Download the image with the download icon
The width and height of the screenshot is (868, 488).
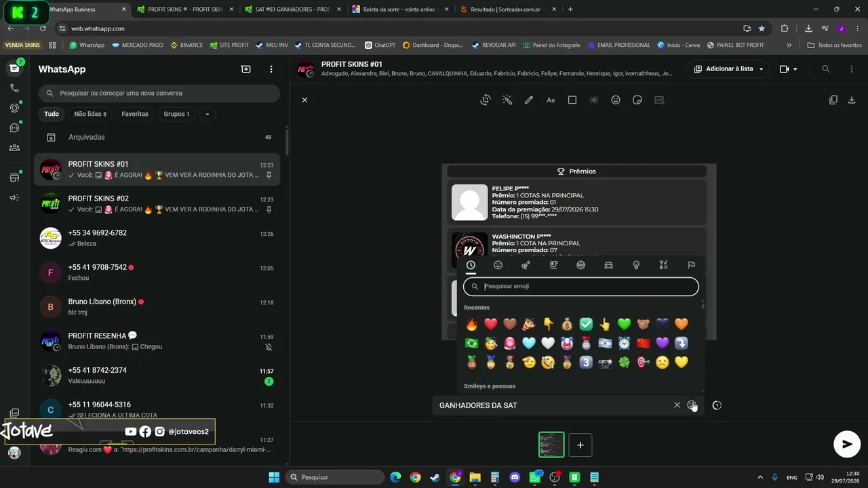click(x=852, y=100)
